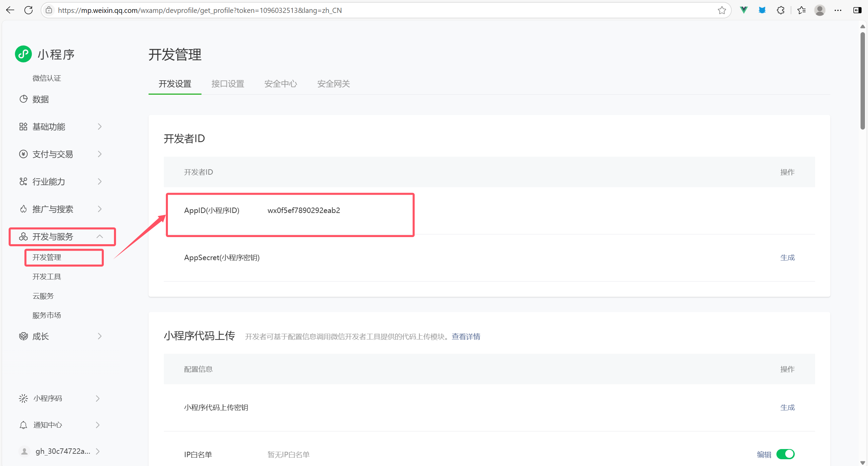Collapse the 开发与服务 menu section
This screenshot has height=466, width=868.
point(99,236)
